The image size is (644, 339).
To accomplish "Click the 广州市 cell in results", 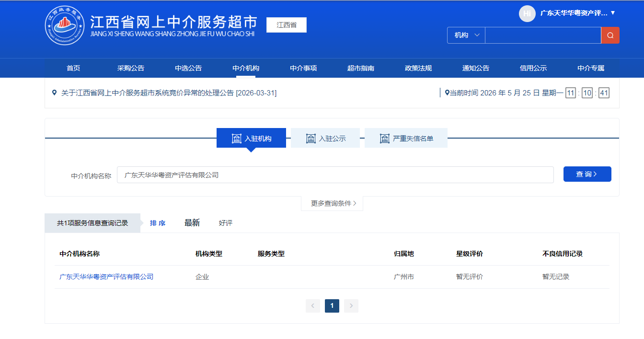I will 404,277.
